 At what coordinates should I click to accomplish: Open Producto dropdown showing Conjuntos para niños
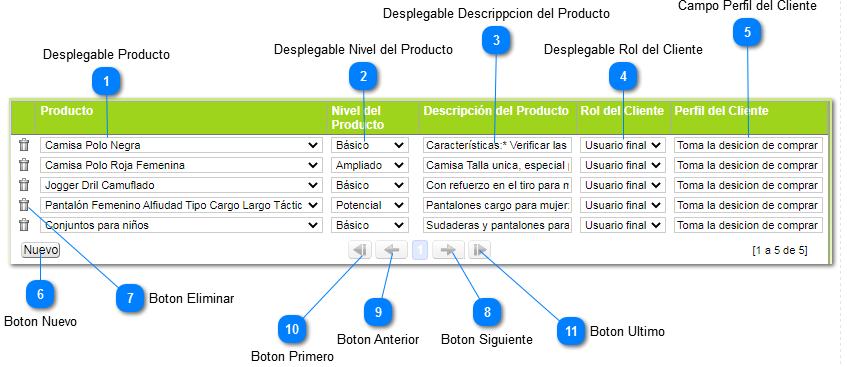click(x=181, y=225)
